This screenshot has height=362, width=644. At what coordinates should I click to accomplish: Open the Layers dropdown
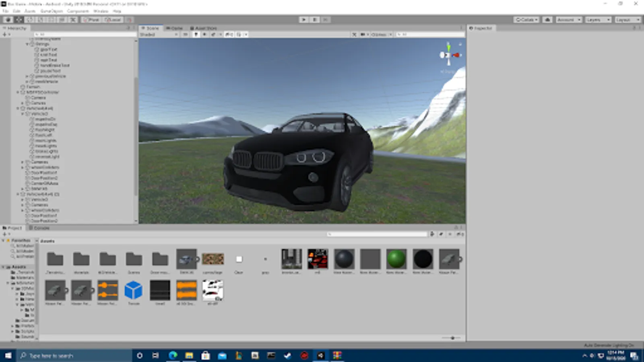(x=598, y=20)
